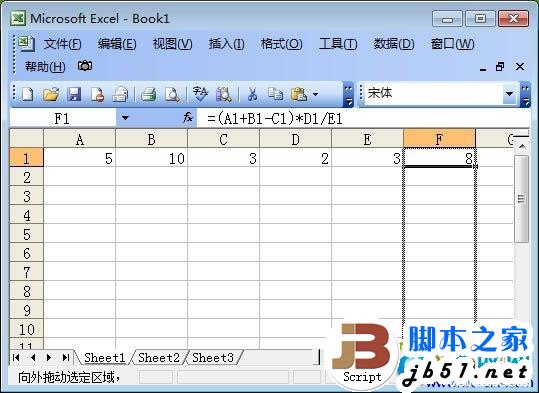Click the vertical scrollbar up arrow
This screenshot has width=539, height=393.
[522, 146]
